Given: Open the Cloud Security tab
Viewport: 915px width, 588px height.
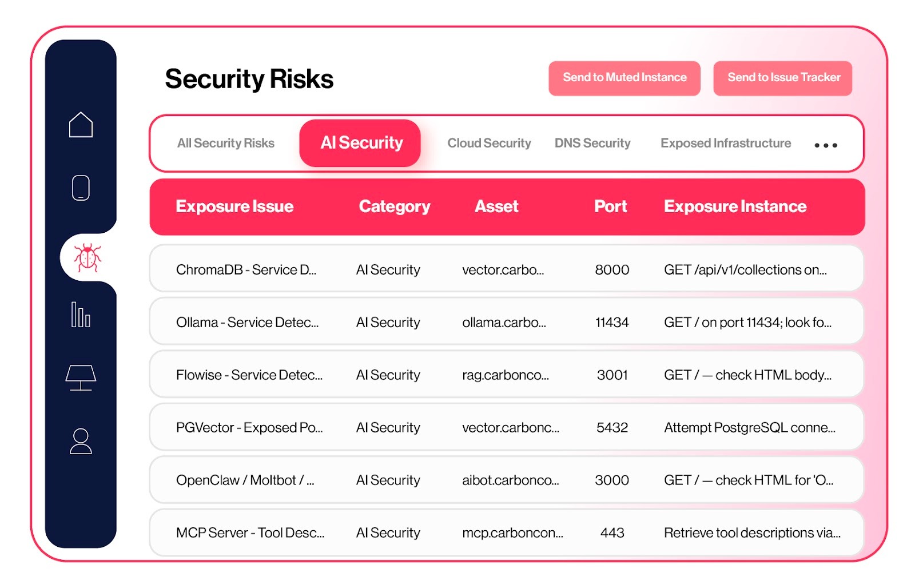Looking at the screenshot, I should [x=489, y=143].
